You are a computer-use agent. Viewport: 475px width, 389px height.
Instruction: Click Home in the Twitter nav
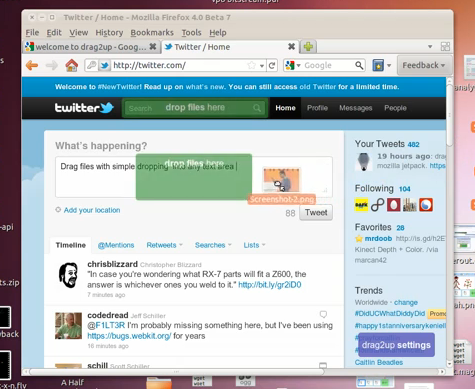[285, 108]
